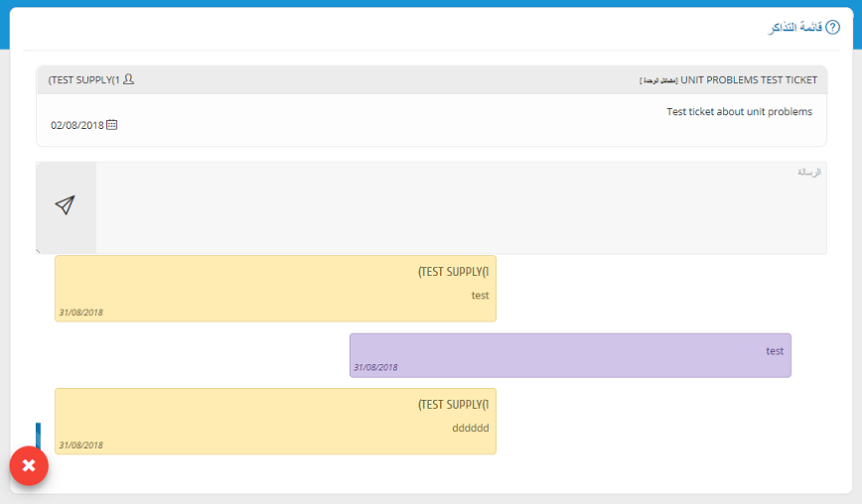Viewport: 862px width, 504px height.
Task: Click the paper plane send message icon
Action: coord(66,205)
